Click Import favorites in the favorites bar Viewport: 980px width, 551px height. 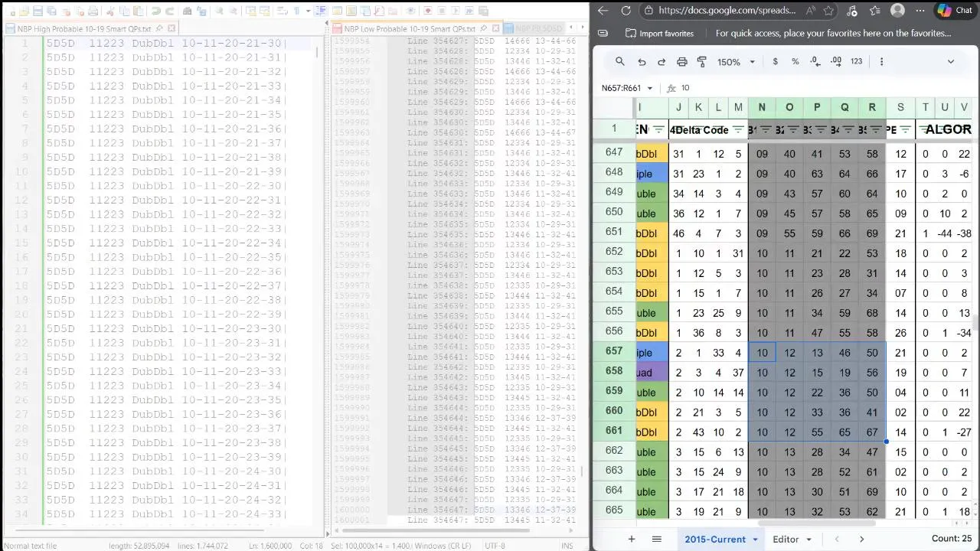[x=659, y=34]
